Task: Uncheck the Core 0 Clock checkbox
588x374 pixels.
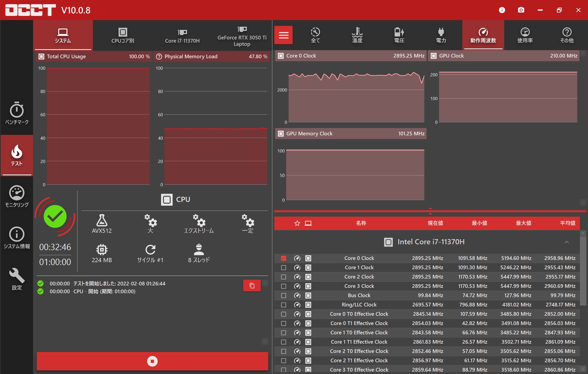Action: [x=283, y=258]
